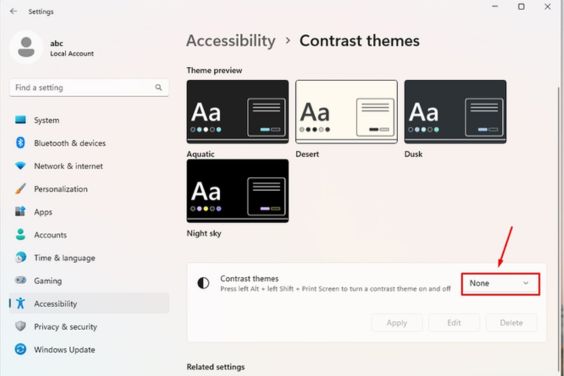This screenshot has height=376, width=564.
Task: Click the Bluetooth icon in sidebar
Action: [x=21, y=143]
